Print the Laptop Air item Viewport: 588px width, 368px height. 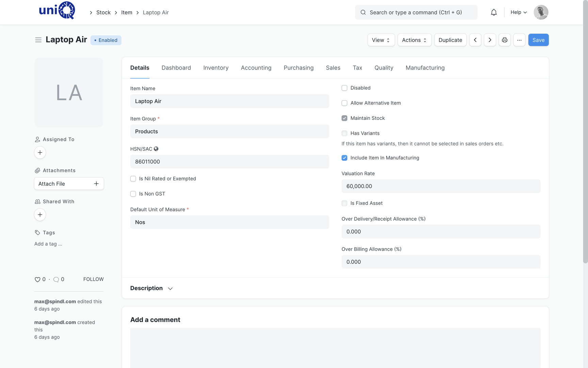coord(505,40)
